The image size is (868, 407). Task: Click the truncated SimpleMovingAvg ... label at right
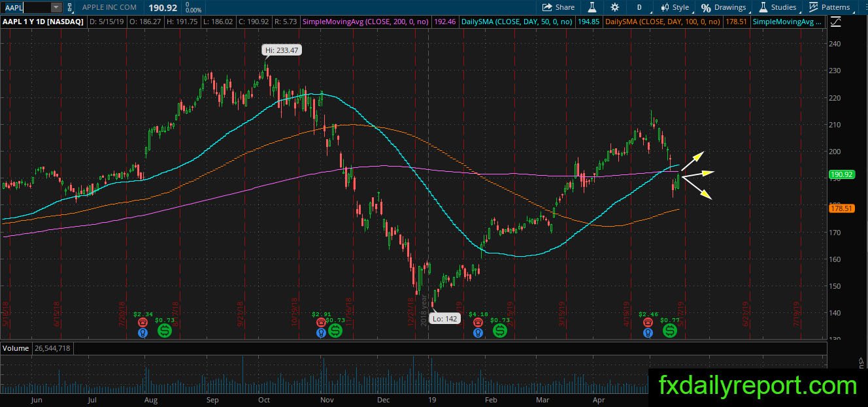(x=788, y=22)
